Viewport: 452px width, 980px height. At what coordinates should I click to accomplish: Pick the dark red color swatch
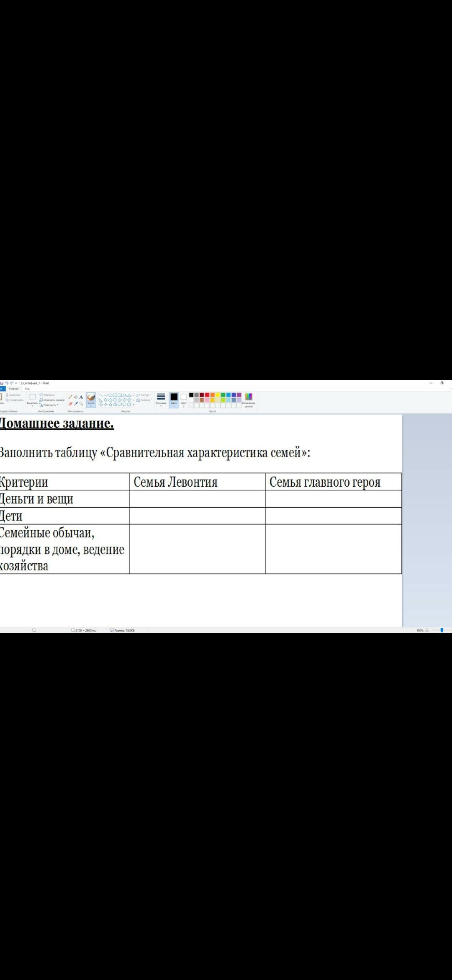tap(202, 395)
